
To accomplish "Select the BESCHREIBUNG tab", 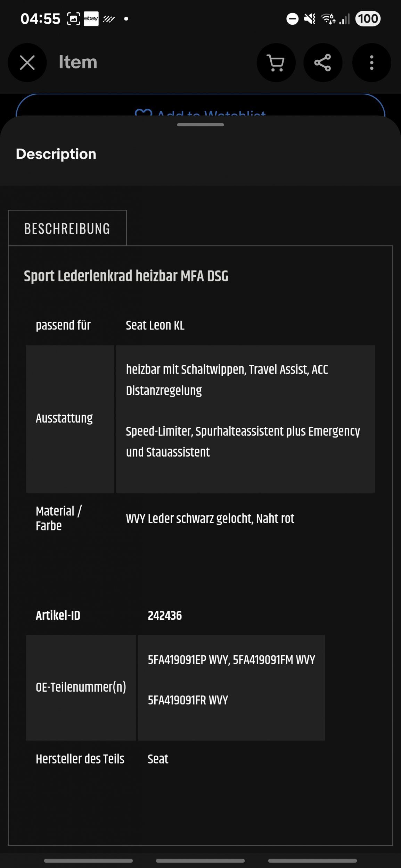I will point(67,228).
